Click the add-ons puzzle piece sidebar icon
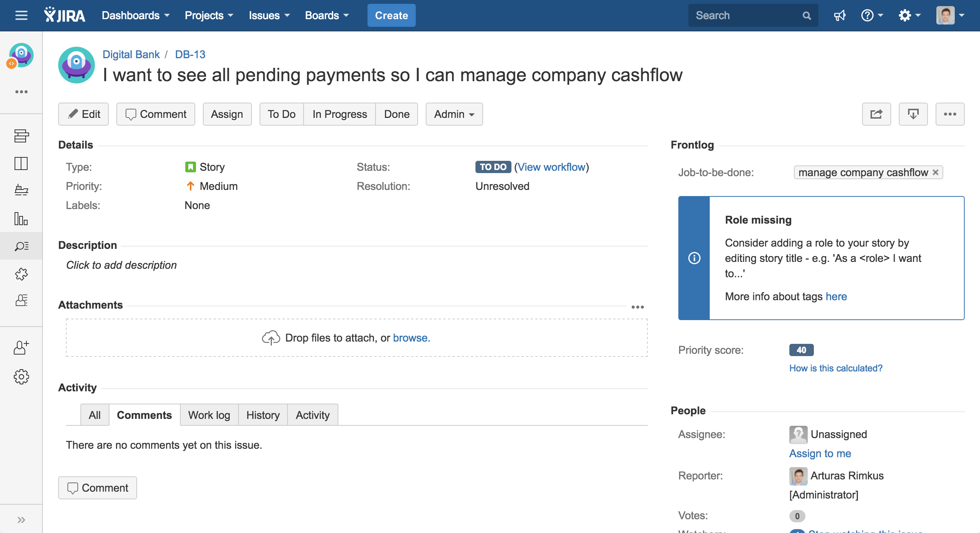 point(21,274)
